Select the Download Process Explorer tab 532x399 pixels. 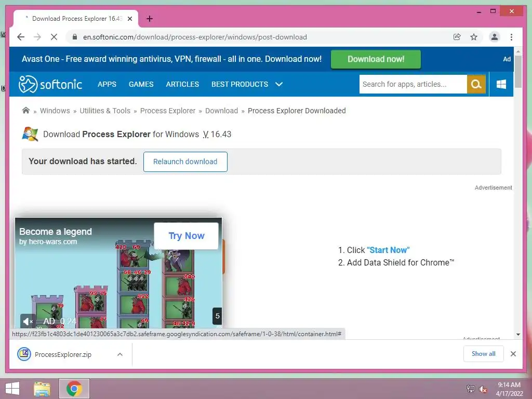pos(76,19)
